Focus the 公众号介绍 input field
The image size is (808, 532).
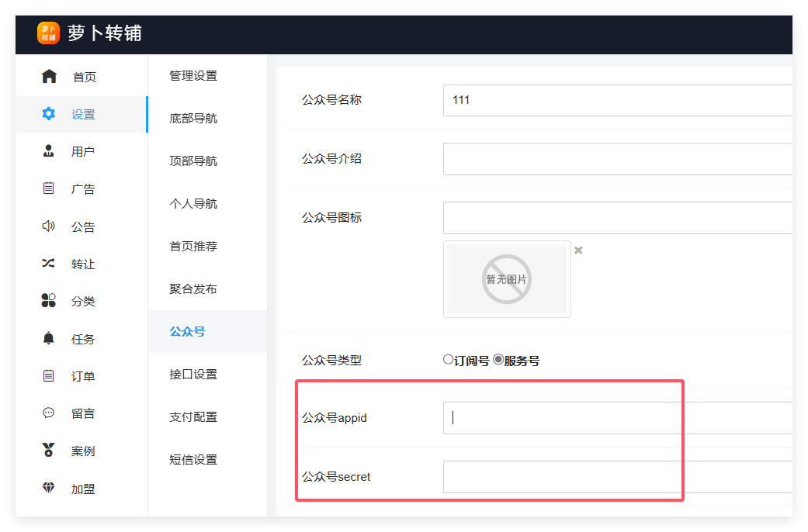coord(618,159)
